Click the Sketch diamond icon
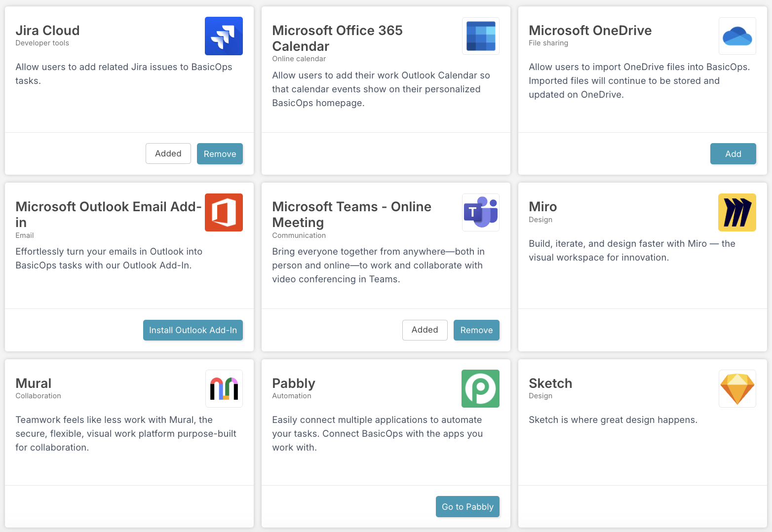Viewport: 772px width, 532px height. pyautogui.click(x=737, y=388)
